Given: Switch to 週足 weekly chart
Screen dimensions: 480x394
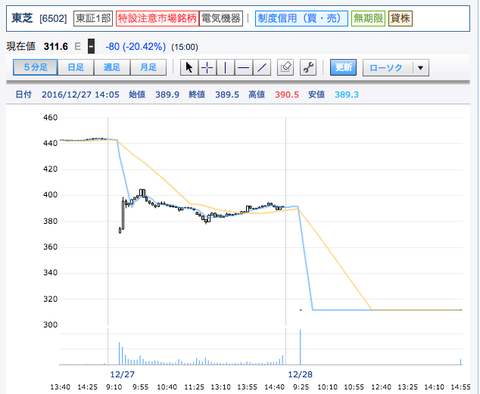Looking at the screenshot, I should [x=112, y=68].
